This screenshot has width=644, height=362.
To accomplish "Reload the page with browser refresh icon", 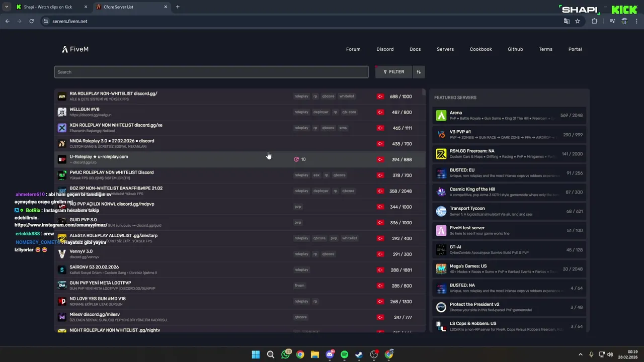I will point(31,21).
